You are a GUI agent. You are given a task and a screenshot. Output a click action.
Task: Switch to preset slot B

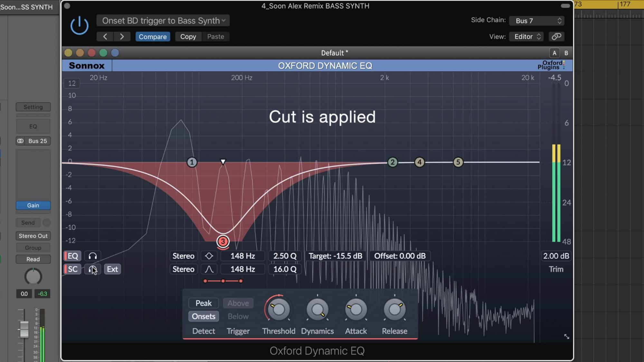(566, 53)
